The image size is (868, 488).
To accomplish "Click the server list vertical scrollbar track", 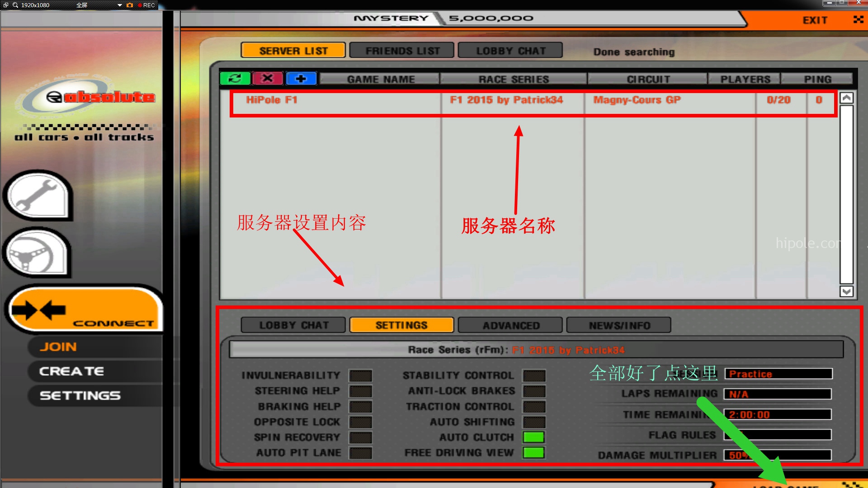I will tap(846, 194).
